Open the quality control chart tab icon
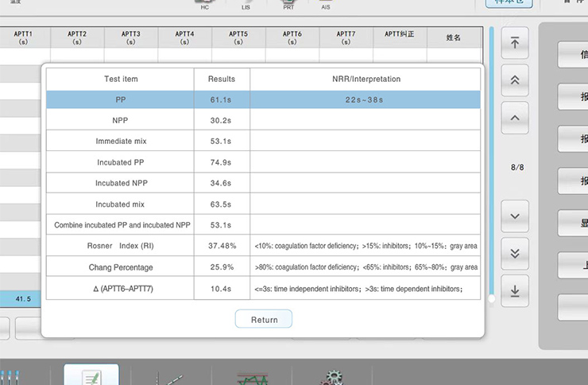 [253, 379]
